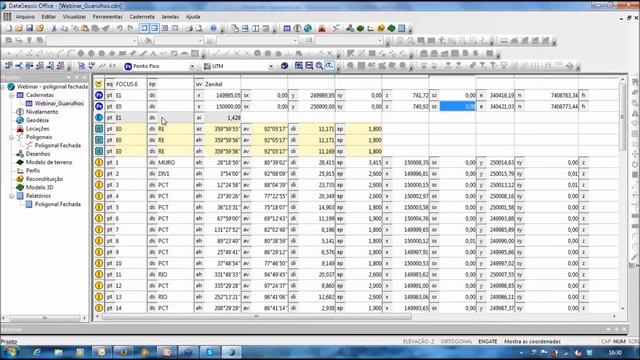
Task: Click the New file toolbar icon
Action: point(9,28)
